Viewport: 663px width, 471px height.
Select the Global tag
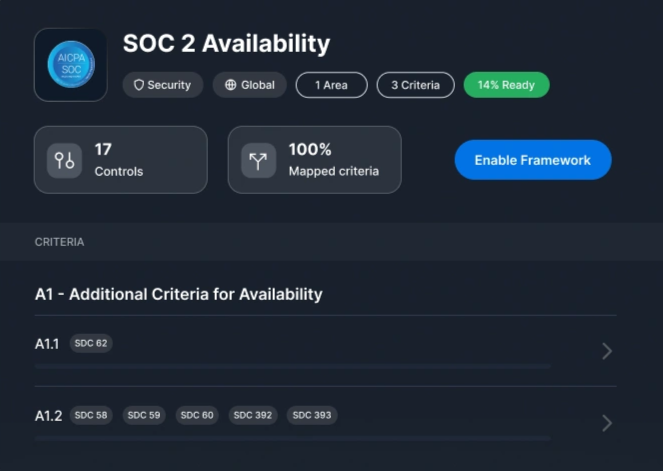(249, 85)
